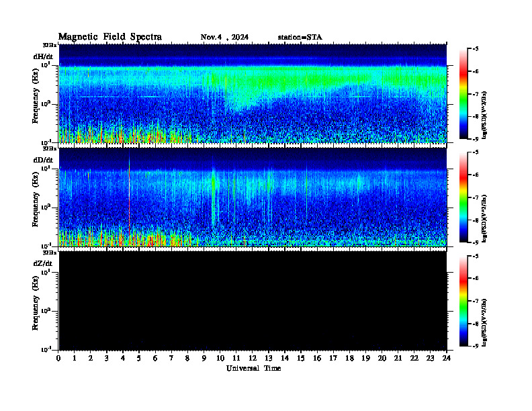
Task: Click hour 4 on the time axis
Action: (x=123, y=359)
